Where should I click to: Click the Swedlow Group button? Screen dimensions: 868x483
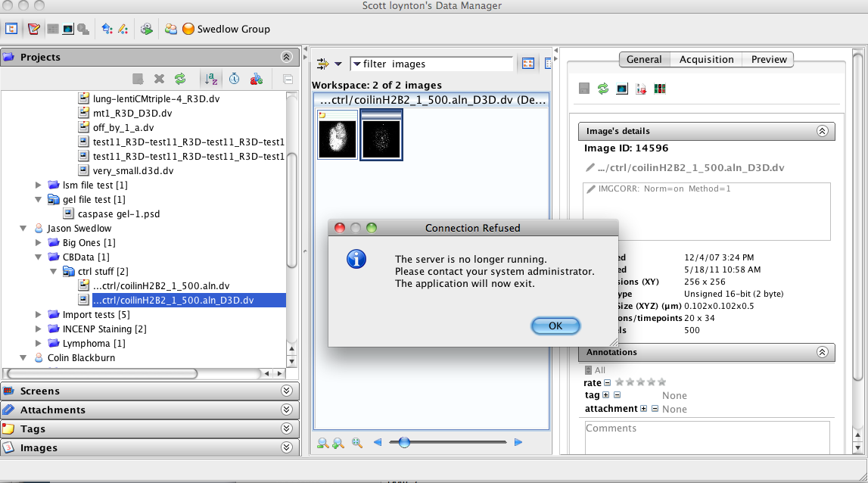pos(226,29)
